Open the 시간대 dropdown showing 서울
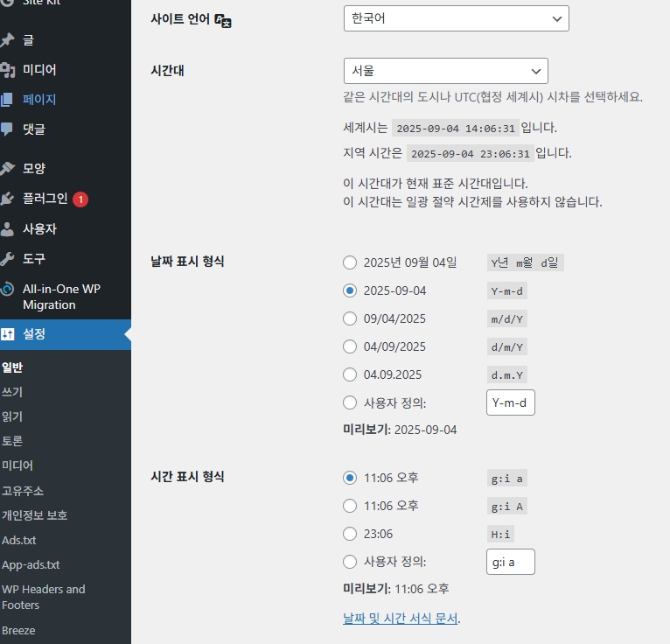 (x=446, y=71)
